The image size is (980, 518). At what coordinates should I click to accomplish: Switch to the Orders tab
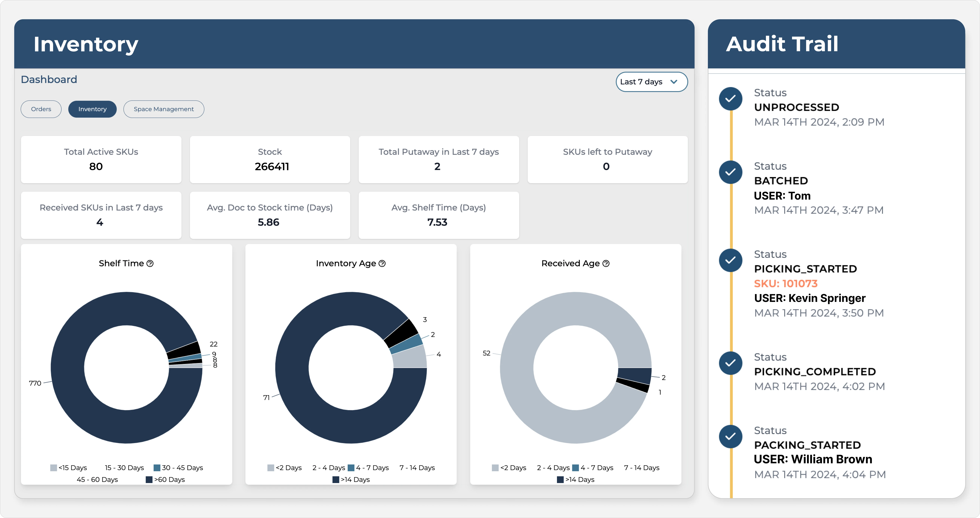point(41,109)
